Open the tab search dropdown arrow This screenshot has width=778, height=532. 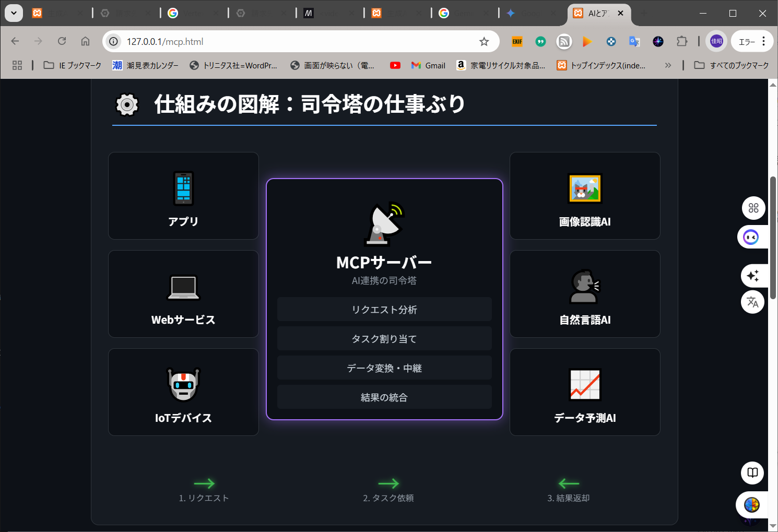[x=14, y=13]
